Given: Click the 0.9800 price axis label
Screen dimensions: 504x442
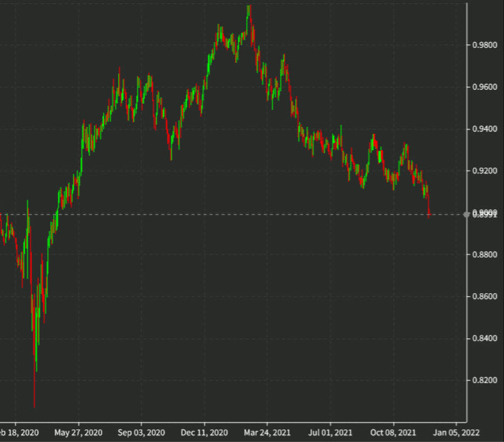Looking at the screenshot, I should 483,45.
